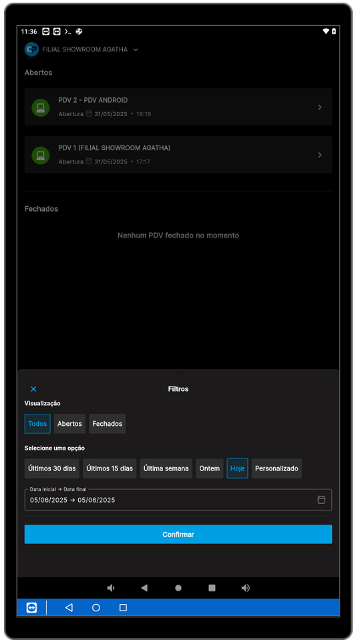356x644 pixels.
Task: Choose the Últimos 30 dias filter
Action: point(52,468)
